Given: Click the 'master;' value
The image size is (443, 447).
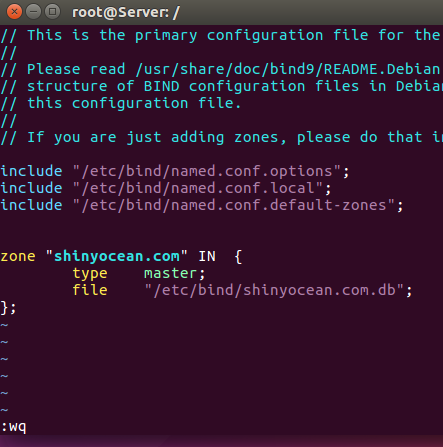Looking at the screenshot, I should click(x=175, y=274).
